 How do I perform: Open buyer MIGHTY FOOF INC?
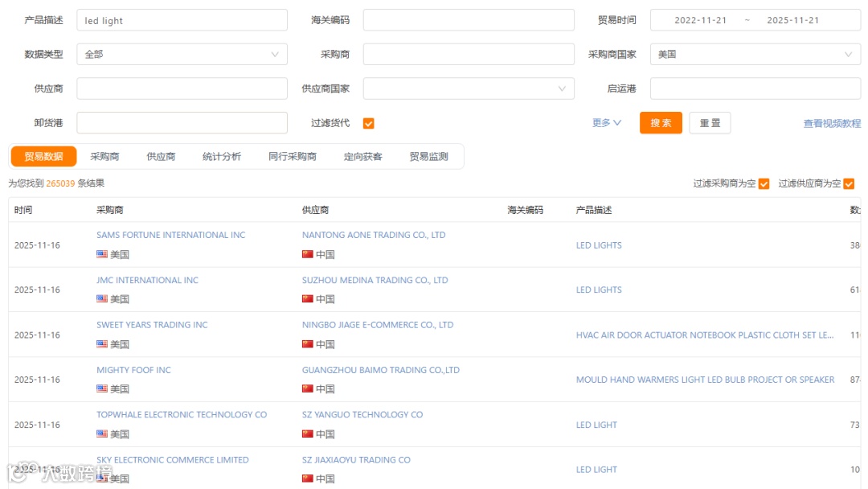click(133, 370)
